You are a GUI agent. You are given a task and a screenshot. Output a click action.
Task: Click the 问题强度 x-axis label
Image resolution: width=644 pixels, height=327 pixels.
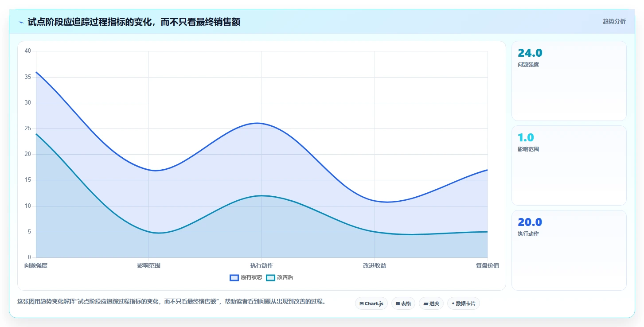[x=36, y=265]
